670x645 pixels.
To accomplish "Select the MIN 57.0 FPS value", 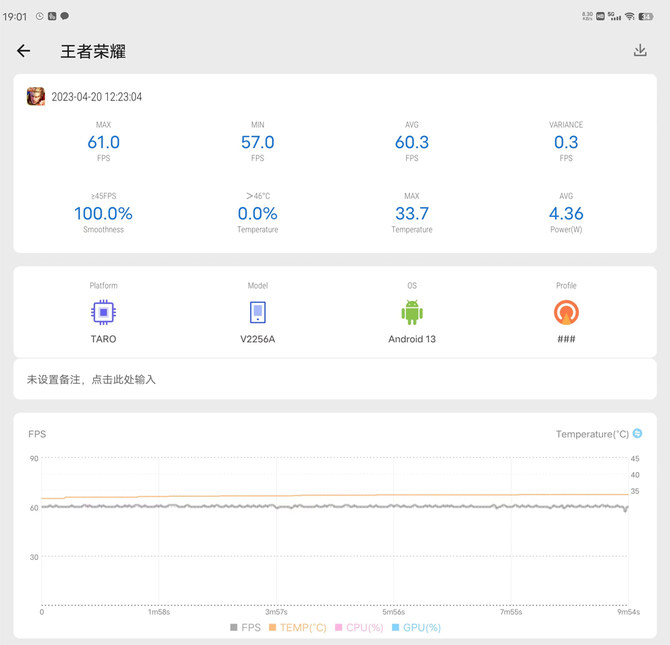I will click(258, 142).
